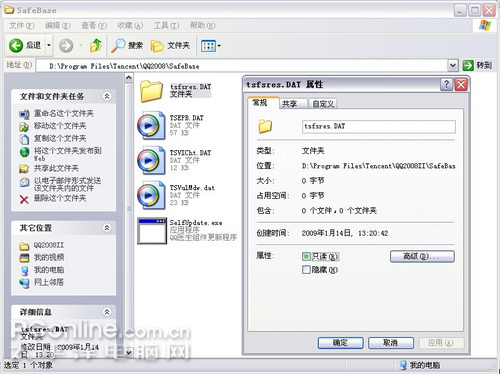The height and width of the screenshot is (374, 500).
Task: Click the 重命名这个文件夹 link
Action: click(64, 113)
